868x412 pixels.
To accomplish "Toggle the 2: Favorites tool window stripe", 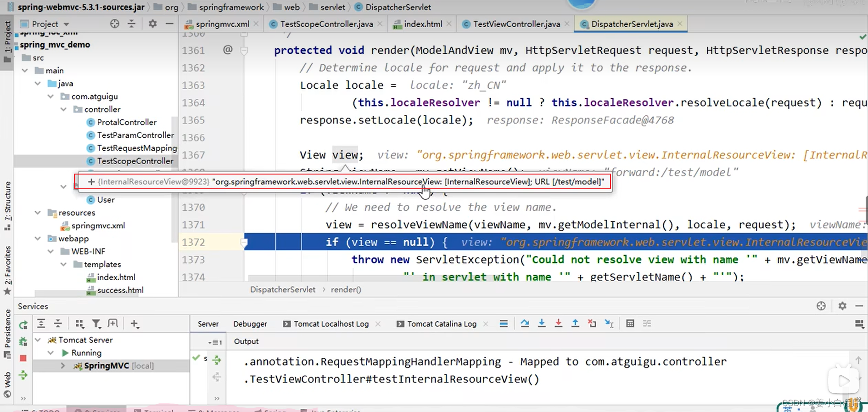I will pyautogui.click(x=7, y=271).
